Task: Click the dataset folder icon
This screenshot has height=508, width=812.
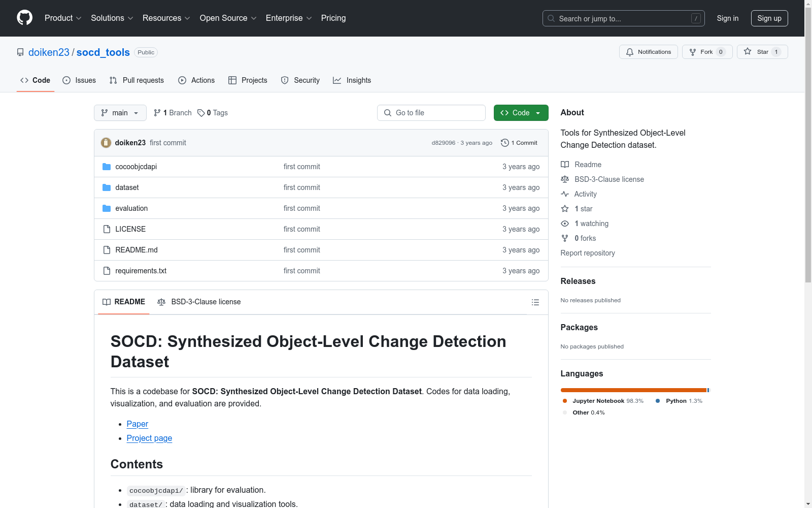Action: (107, 187)
